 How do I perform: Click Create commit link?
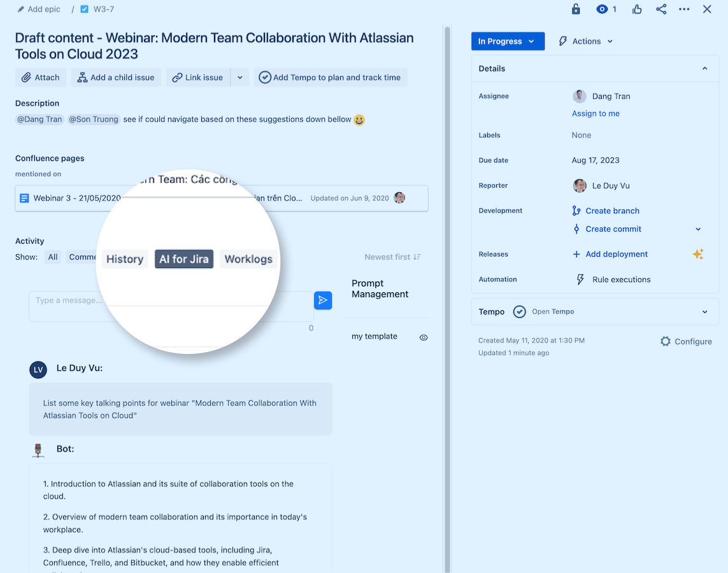pyautogui.click(x=613, y=229)
